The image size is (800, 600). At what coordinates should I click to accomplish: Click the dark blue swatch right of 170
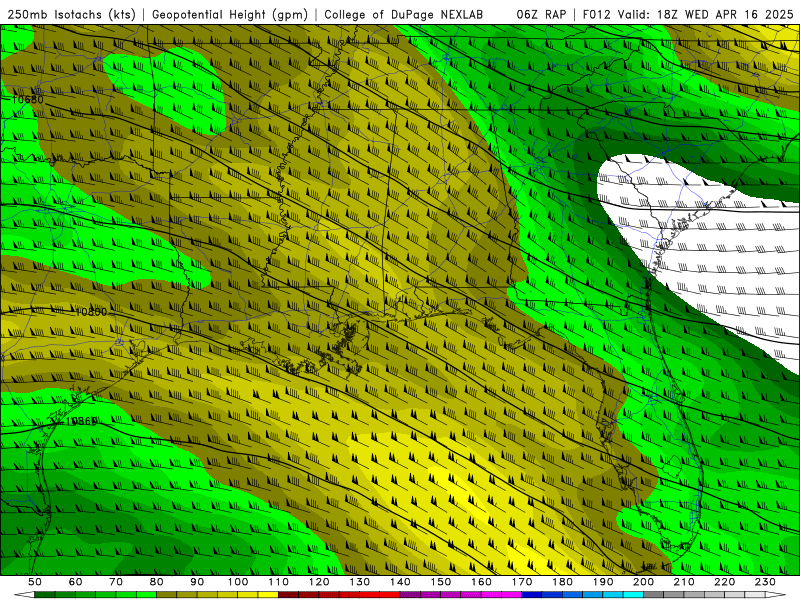tap(532, 595)
